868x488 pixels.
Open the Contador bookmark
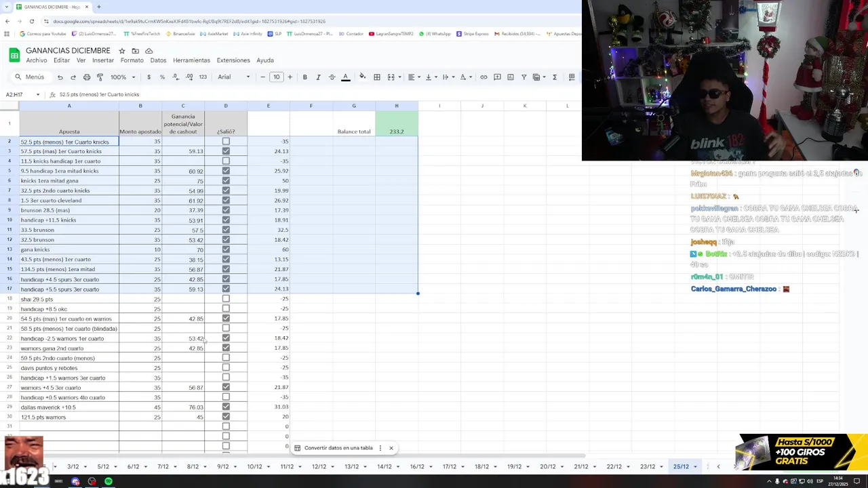point(351,34)
